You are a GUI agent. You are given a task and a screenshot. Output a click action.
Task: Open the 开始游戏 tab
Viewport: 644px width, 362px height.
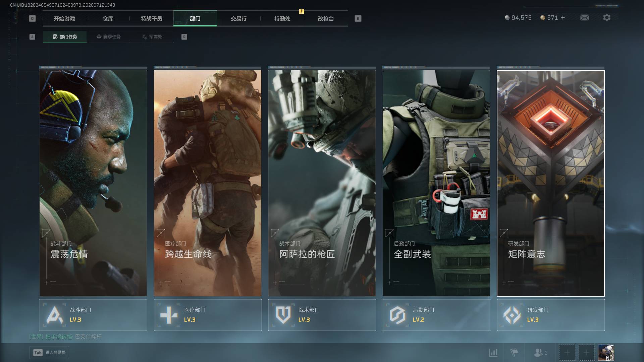[x=64, y=19]
